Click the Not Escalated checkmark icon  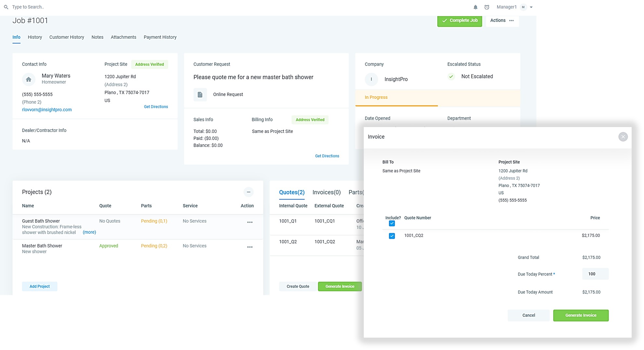(451, 77)
